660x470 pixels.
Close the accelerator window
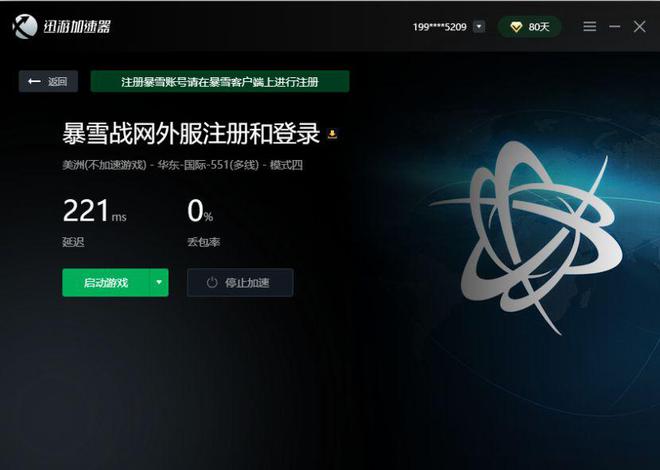639,27
